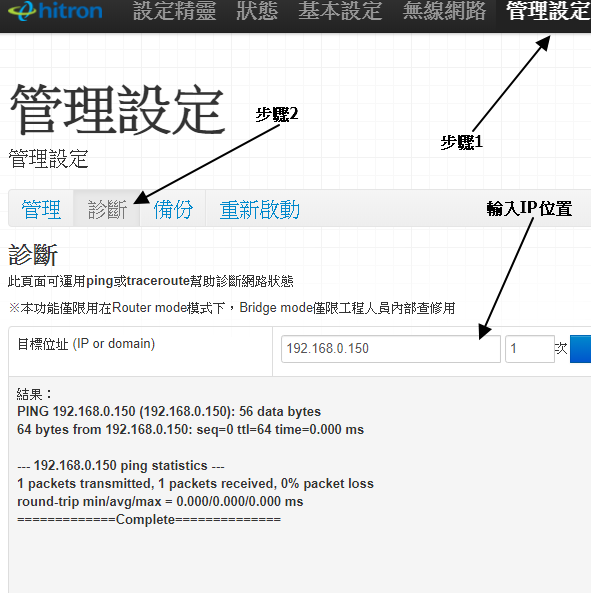
Task: Open the 基本設定 menu
Action: [x=340, y=11]
